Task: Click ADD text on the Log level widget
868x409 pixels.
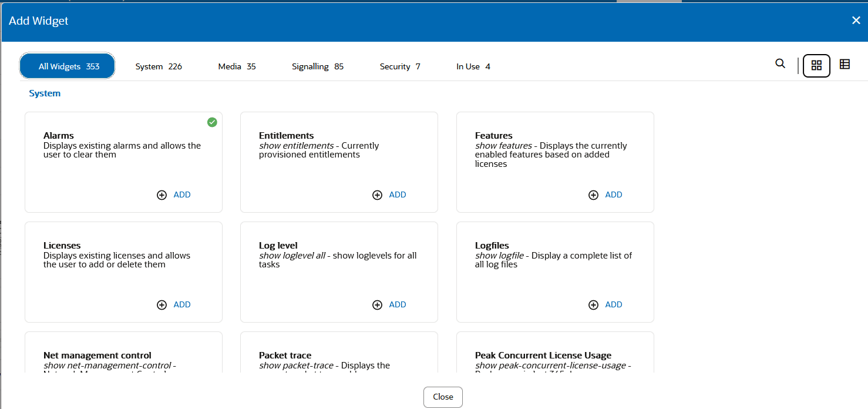Action: click(x=398, y=305)
